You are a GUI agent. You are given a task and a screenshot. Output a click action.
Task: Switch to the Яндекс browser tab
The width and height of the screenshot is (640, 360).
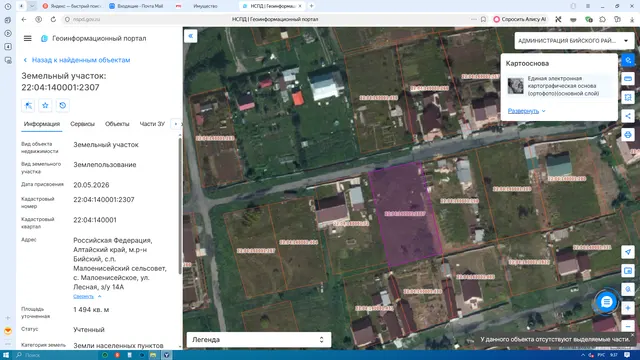(x=72, y=6)
